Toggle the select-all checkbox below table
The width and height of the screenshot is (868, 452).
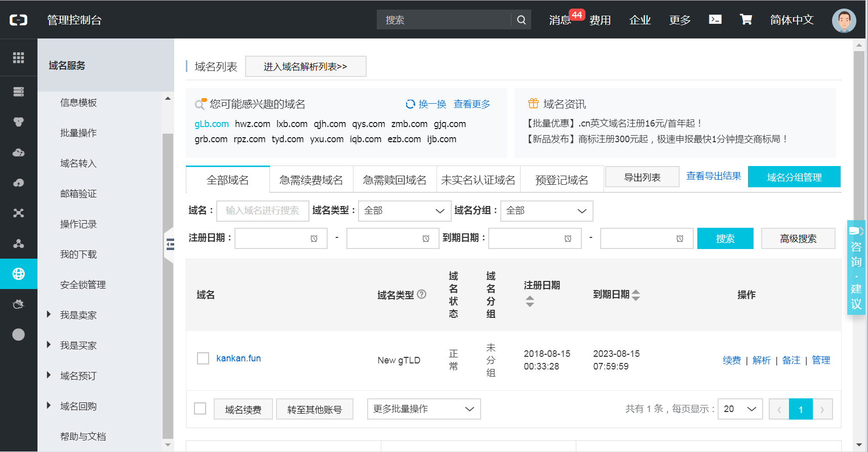200,408
